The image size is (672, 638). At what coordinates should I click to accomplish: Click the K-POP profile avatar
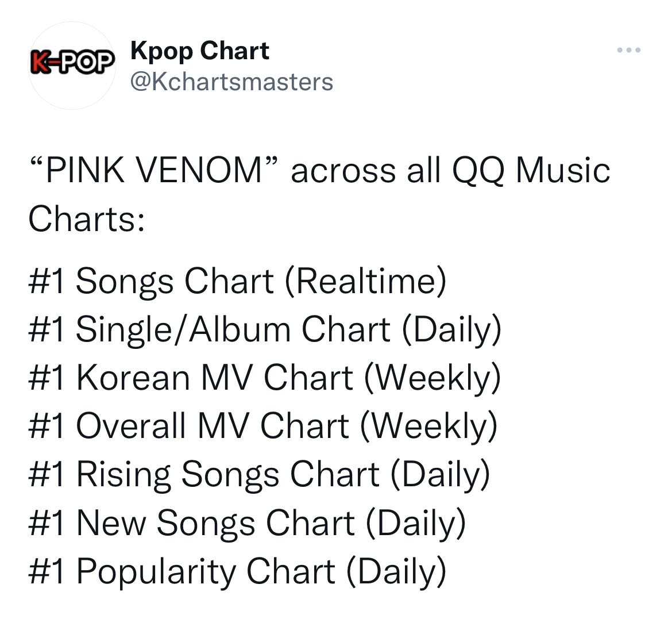pyautogui.click(x=72, y=65)
